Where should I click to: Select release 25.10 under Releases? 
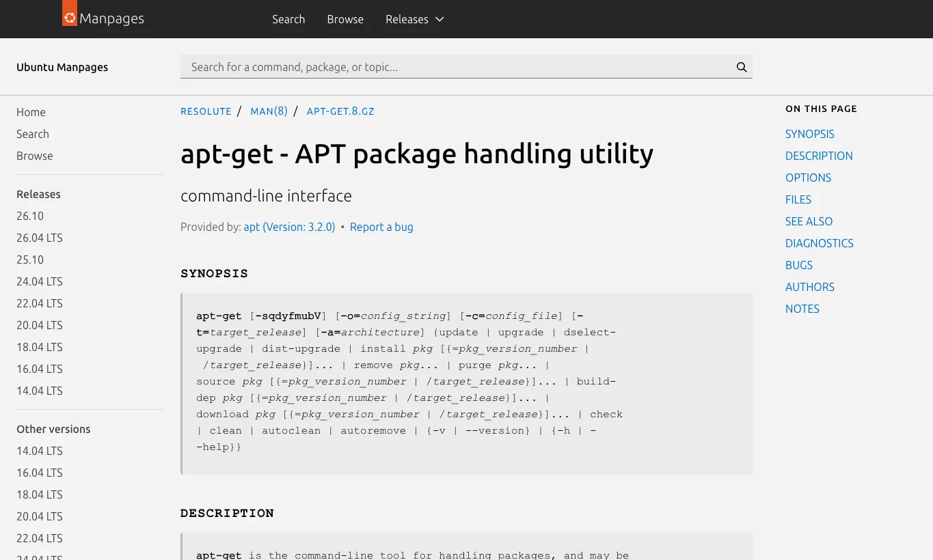(x=30, y=260)
